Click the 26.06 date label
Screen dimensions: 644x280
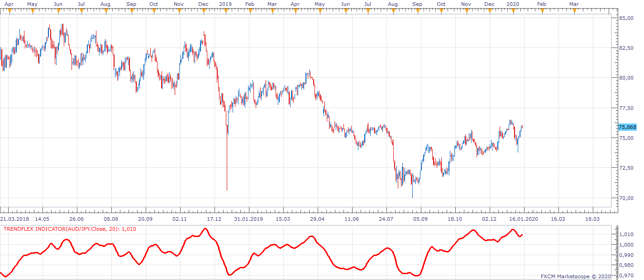(x=77, y=219)
